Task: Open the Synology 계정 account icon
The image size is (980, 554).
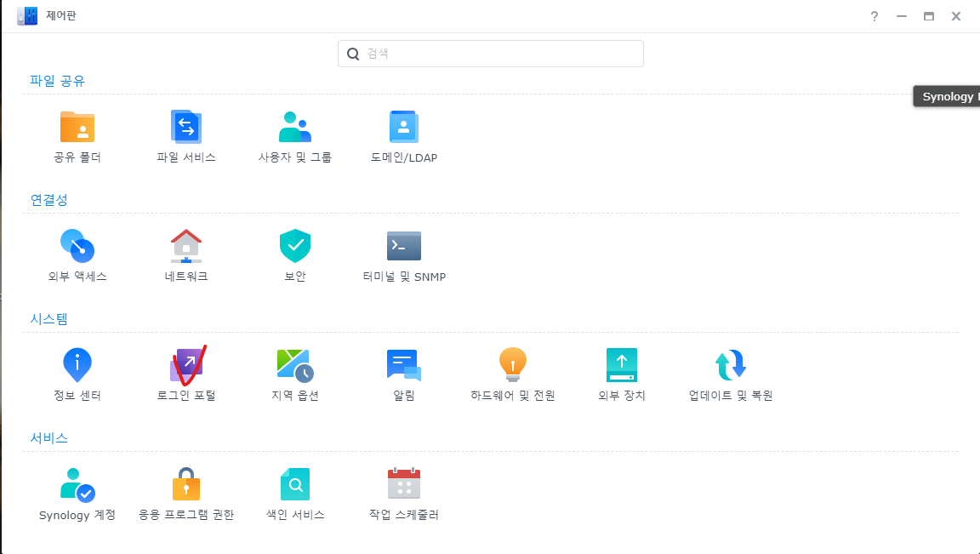Action: pos(77,485)
